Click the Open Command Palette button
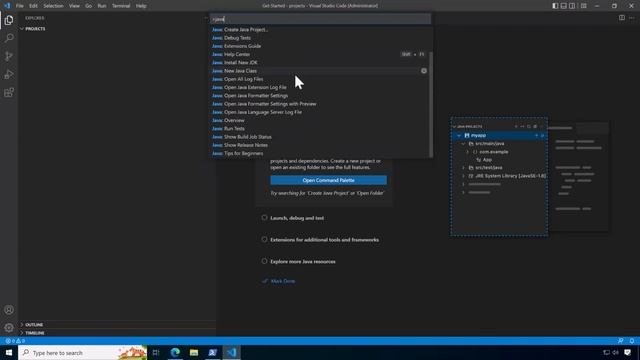The image size is (640, 360). tap(328, 180)
